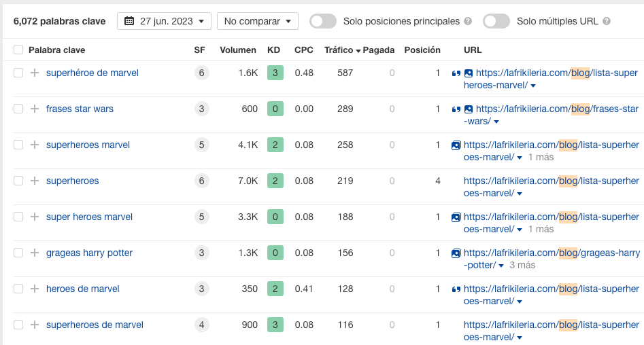644x345 pixels.
Task: Click image SERP icon in super heroes marvel row
Action: (x=456, y=217)
